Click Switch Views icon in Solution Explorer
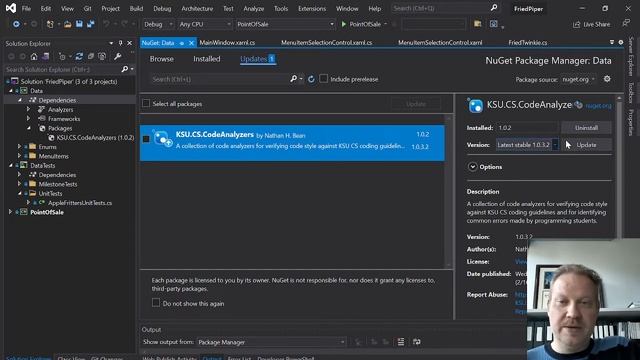This screenshot has width=640, height=360. tap(46, 56)
